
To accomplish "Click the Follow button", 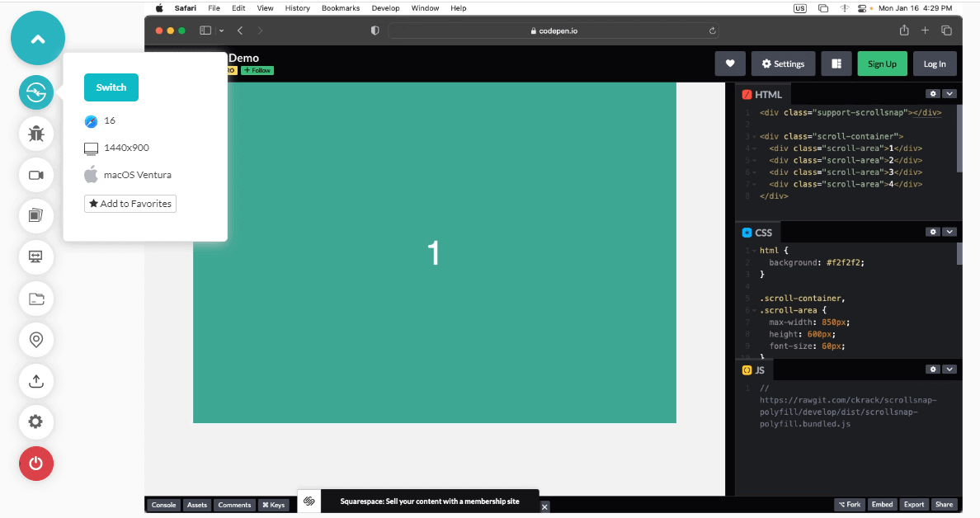I will 257,71.
